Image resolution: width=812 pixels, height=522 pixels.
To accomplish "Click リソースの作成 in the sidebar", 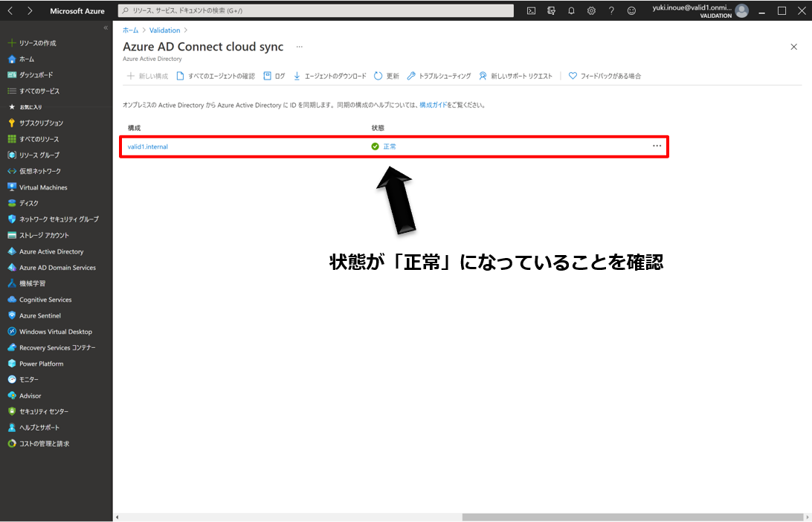I will 32,43.
